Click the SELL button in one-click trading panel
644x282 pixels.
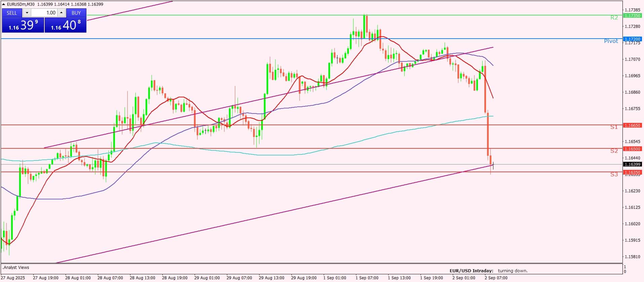pos(12,13)
